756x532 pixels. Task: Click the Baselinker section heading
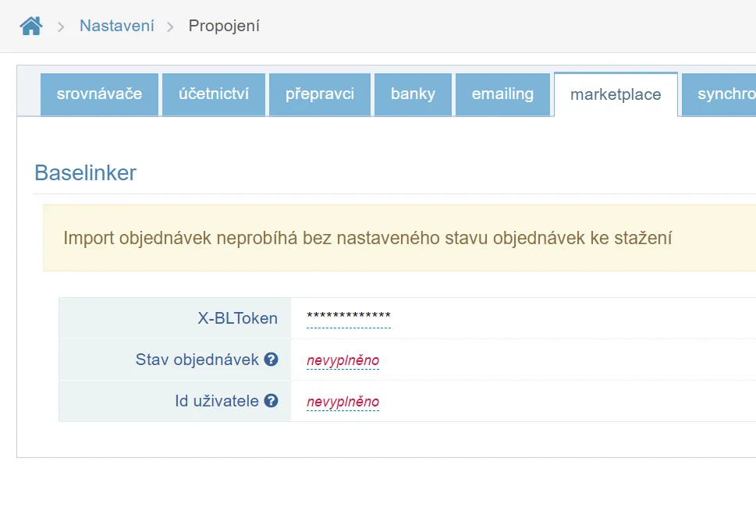(85, 173)
